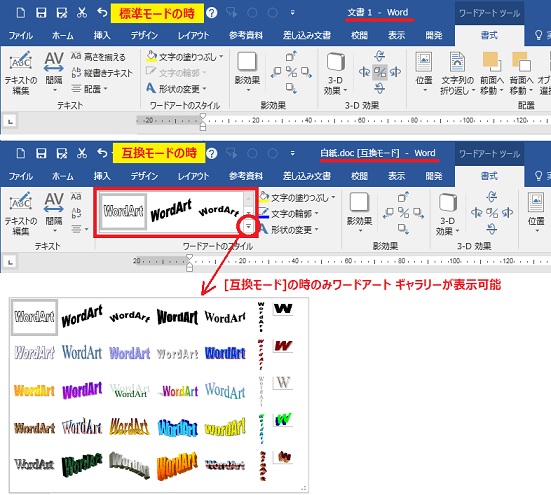The width and height of the screenshot is (551, 495).
Task: Select arched WordArt style in ribbon gallery
Action: click(219, 211)
